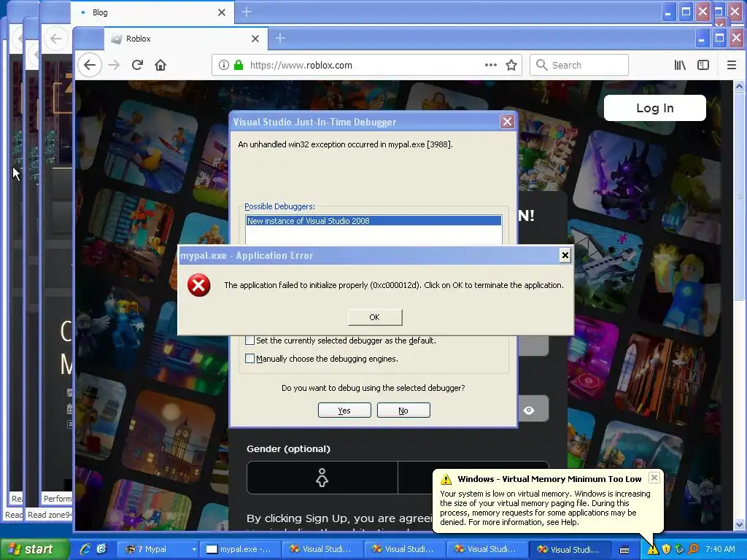This screenshot has width=747, height=560.
Task: Open Internet Explorer from Quick Launch
Action: (x=85, y=549)
